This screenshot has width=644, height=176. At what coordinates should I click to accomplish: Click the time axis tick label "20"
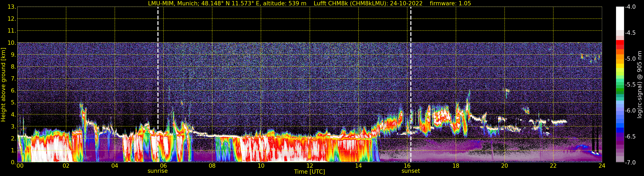click(505, 166)
